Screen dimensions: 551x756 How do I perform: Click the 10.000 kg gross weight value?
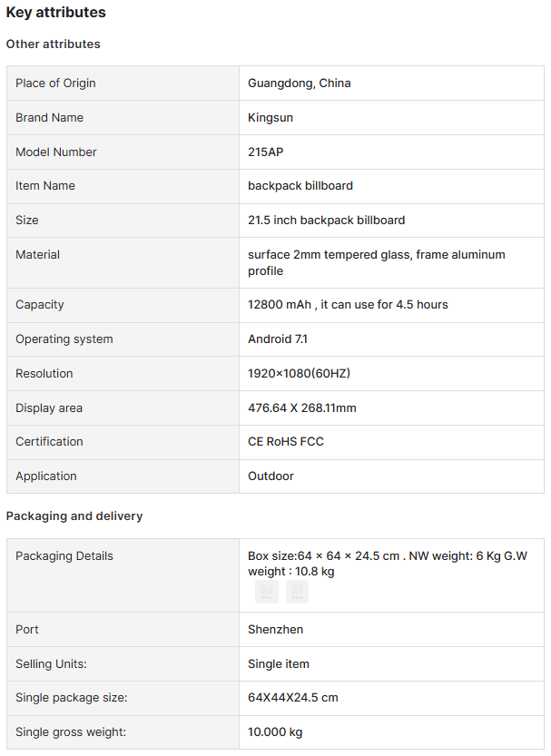(275, 731)
